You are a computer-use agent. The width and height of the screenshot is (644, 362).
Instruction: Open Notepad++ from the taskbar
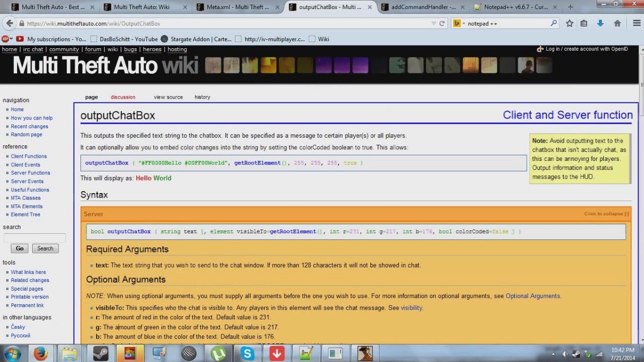pos(306,353)
